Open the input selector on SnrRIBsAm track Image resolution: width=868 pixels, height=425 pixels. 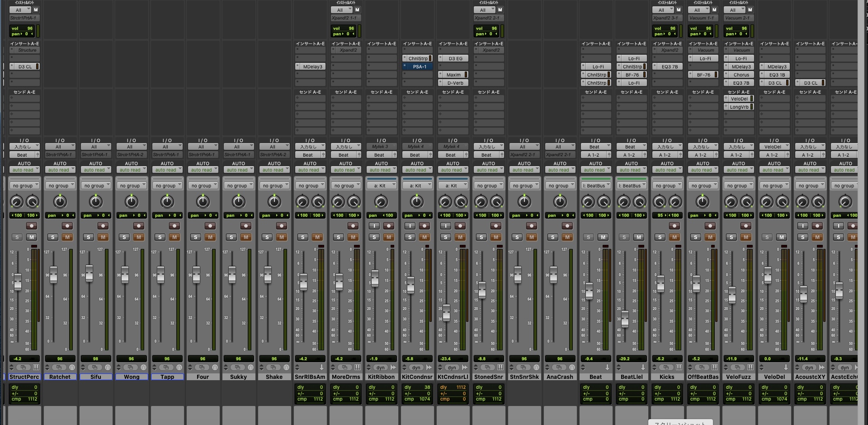click(310, 147)
